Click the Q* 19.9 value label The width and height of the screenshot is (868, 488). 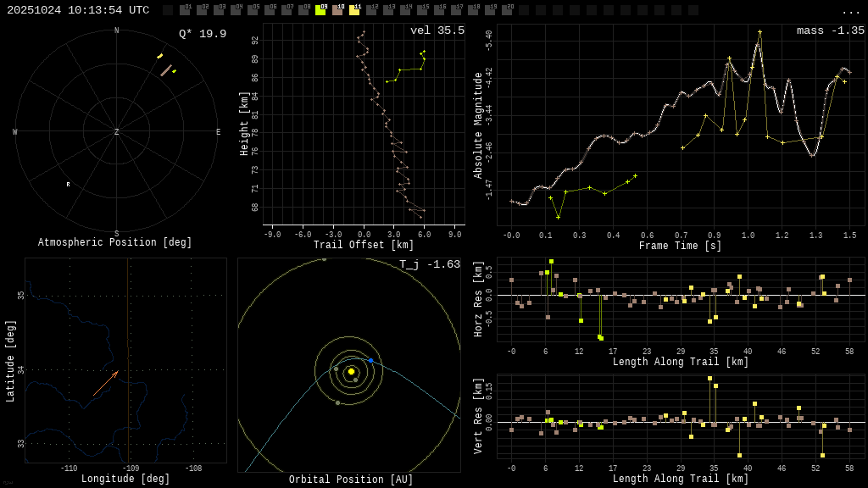point(202,34)
